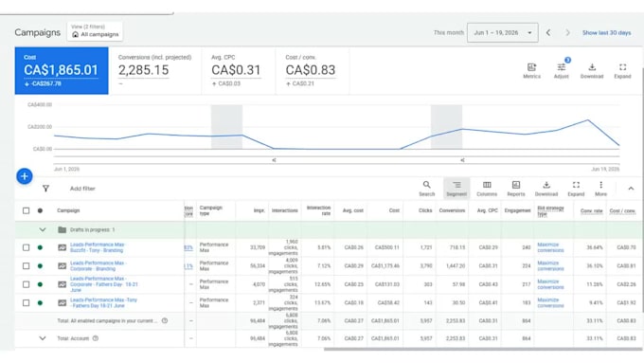
Task: Sort by the Conv. rate column header
Action: point(591,211)
